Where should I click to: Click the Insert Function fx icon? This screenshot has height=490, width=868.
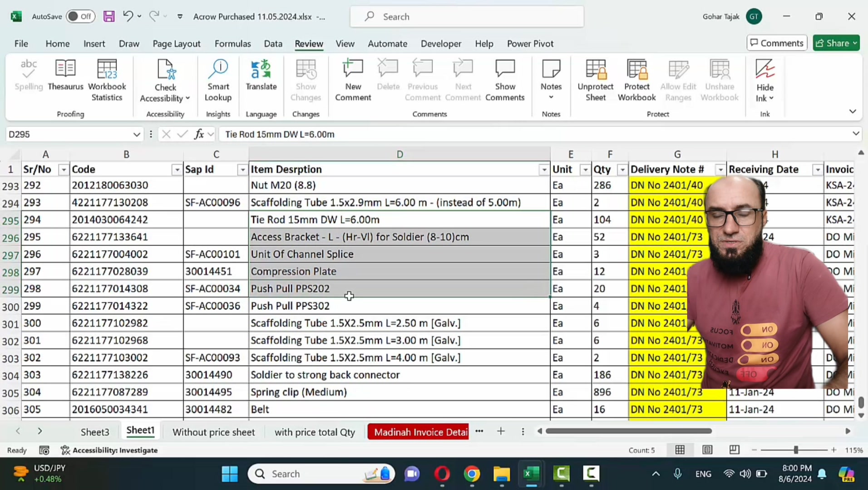pos(199,134)
